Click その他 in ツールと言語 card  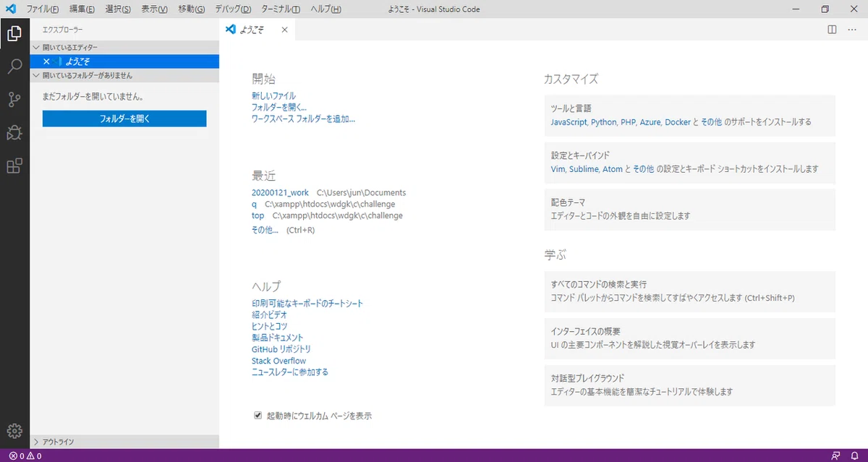coord(712,122)
